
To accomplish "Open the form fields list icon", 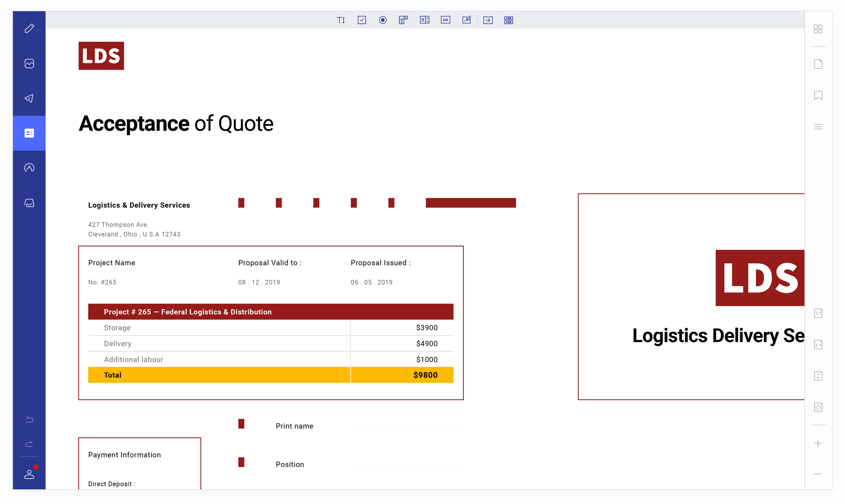I will click(x=509, y=20).
